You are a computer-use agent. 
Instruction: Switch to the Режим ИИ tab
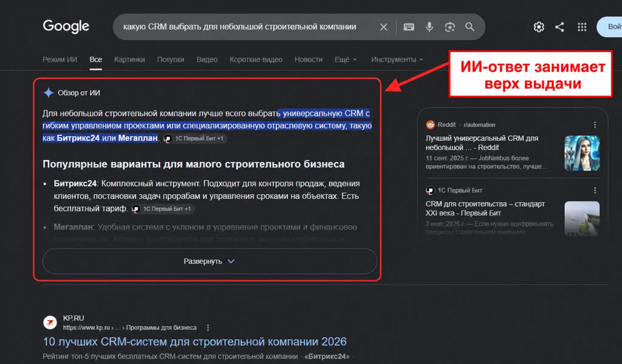pos(60,59)
